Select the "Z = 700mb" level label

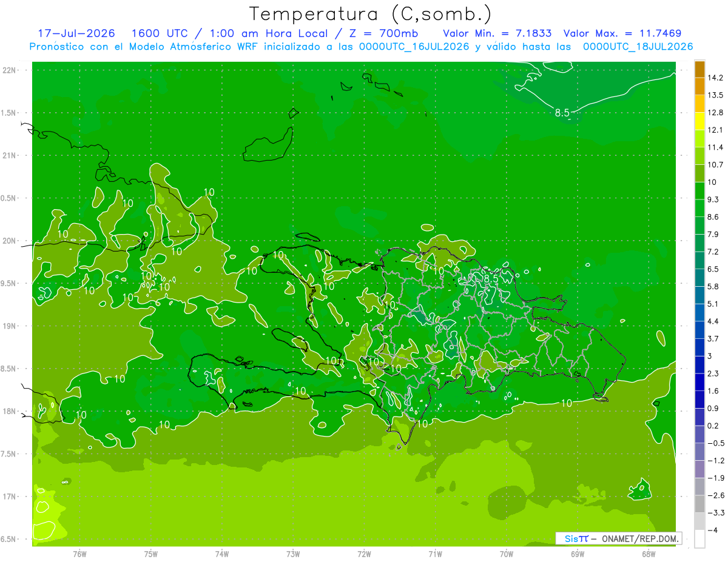382,33
